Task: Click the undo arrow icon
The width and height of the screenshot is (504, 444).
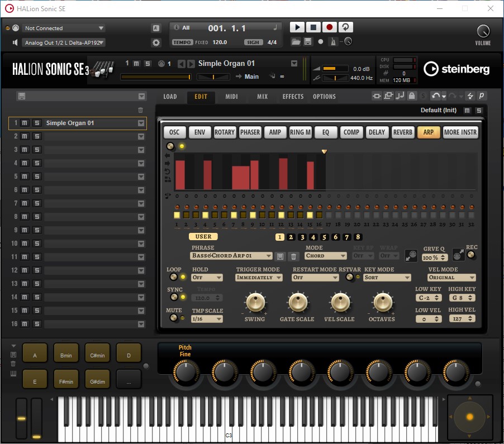Action: (x=435, y=96)
